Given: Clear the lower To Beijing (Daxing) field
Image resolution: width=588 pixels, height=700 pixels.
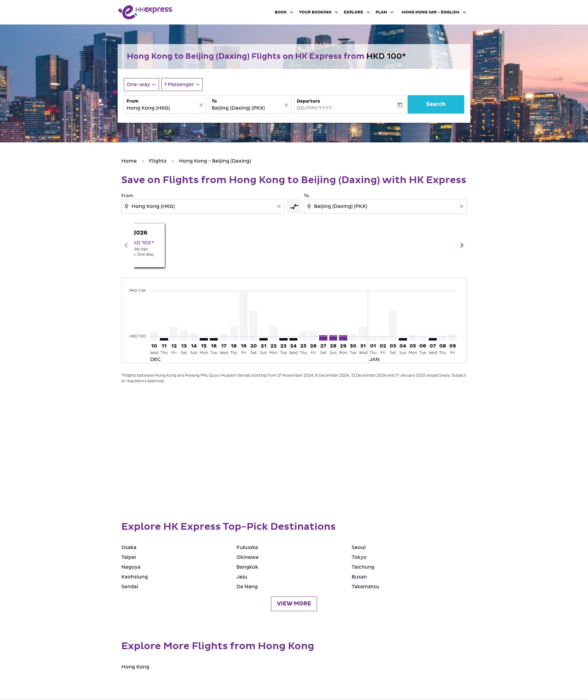Looking at the screenshot, I should pyautogui.click(x=461, y=206).
